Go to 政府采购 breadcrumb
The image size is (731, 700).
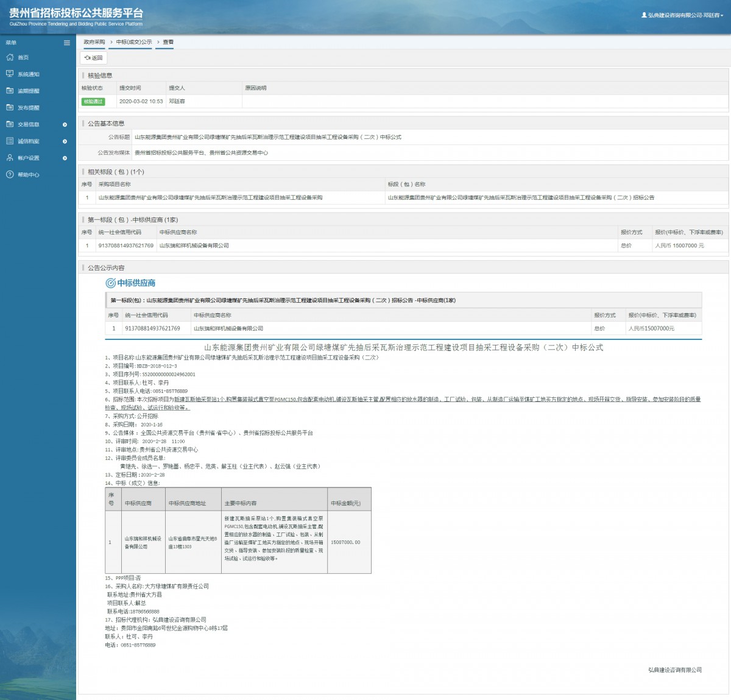[x=94, y=42]
